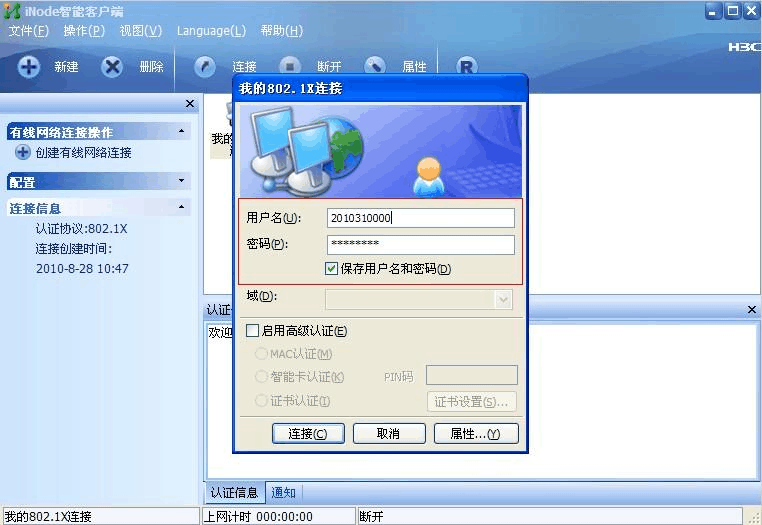Click 连接创建时间: label
762x525 pixels.
click(73, 248)
